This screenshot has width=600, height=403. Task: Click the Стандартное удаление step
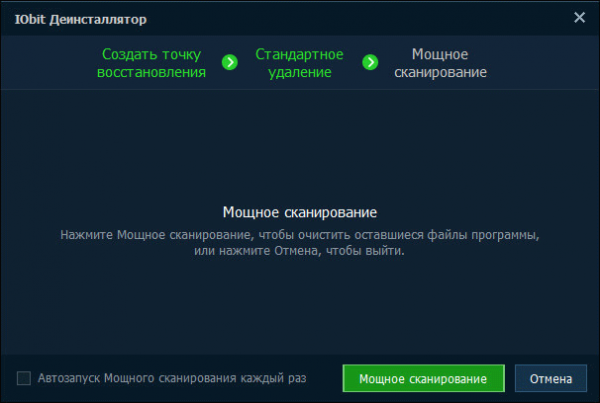pos(299,63)
